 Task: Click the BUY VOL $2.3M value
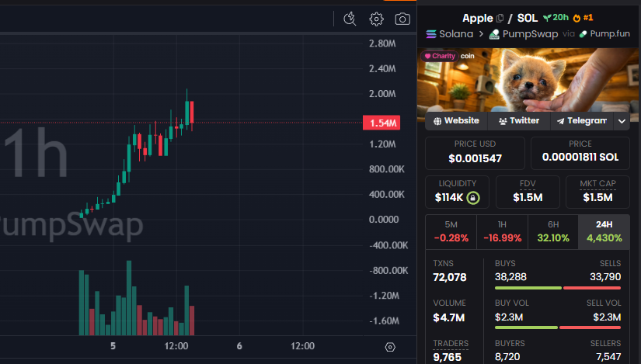[509, 317]
